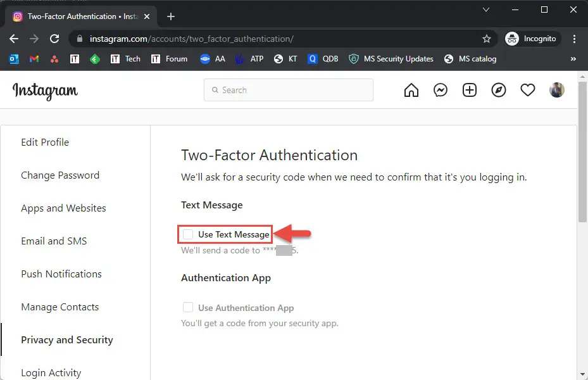Image resolution: width=588 pixels, height=380 pixels.
Task: Open Gmail bookmark icon
Action: pos(34,59)
